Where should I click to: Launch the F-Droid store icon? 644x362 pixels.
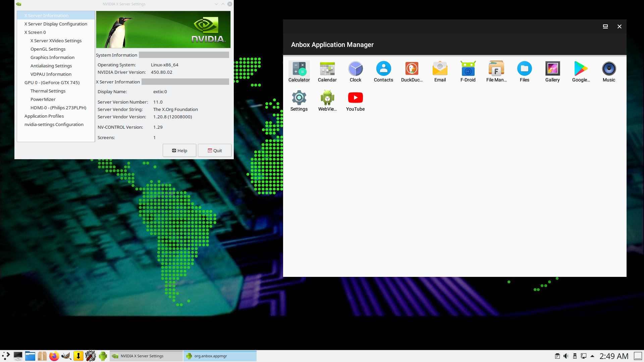point(468,72)
